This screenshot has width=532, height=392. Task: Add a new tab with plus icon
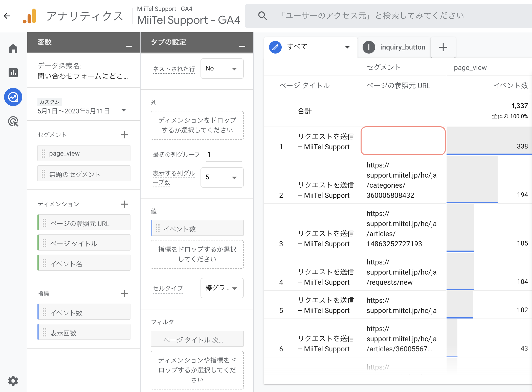(x=443, y=47)
